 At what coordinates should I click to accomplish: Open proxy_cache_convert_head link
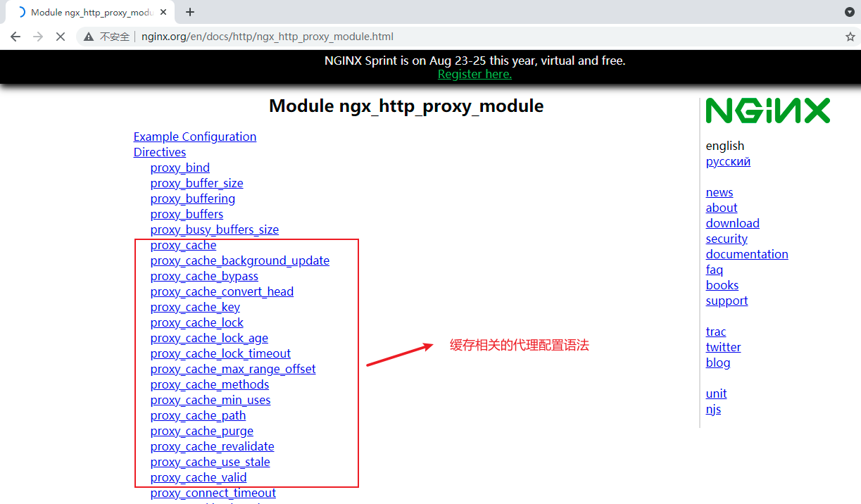pos(222,291)
